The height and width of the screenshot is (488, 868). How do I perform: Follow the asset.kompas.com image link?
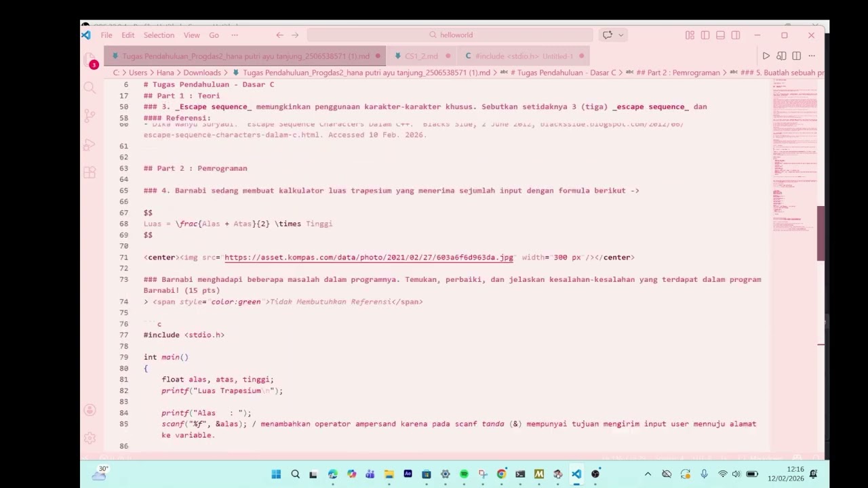(x=369, y=258)
